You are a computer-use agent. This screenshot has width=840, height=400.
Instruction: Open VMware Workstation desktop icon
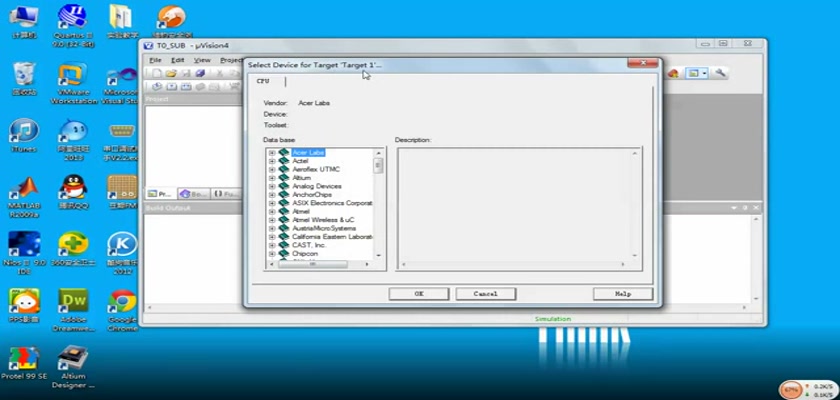pyautogui.click(x=73, y=84)
